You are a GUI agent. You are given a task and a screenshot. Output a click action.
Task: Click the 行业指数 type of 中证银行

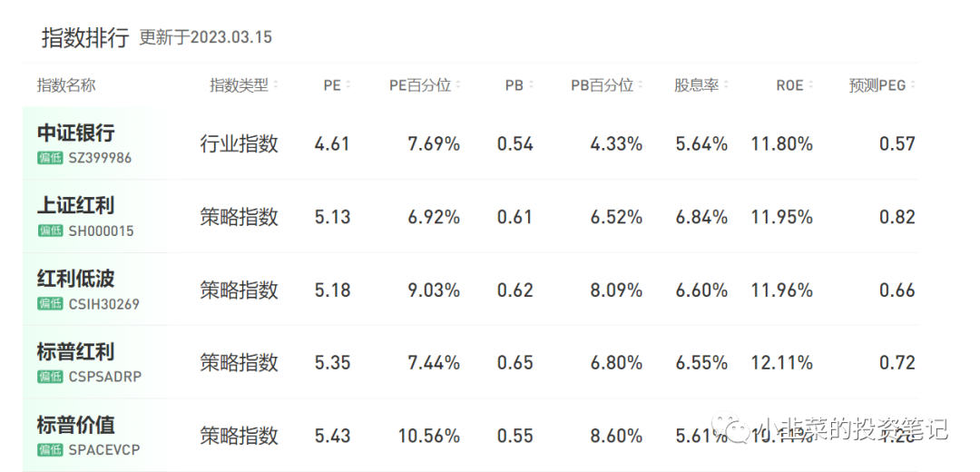(240, 143)
